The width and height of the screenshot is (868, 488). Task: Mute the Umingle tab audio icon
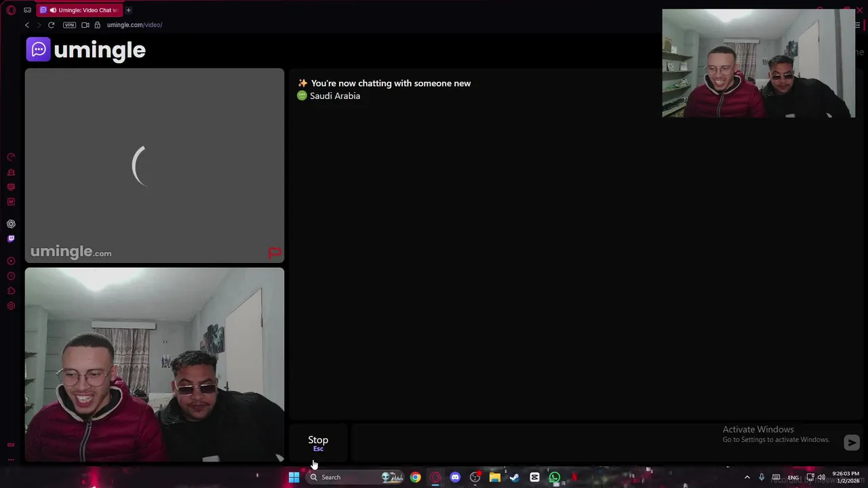click(53, 10)
